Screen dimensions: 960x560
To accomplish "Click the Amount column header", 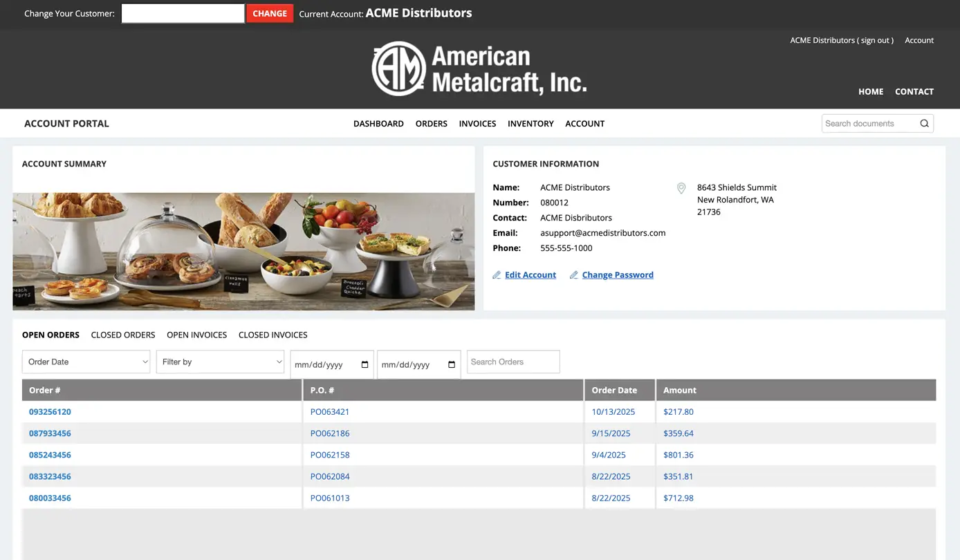I will click(x=796, y=390).
